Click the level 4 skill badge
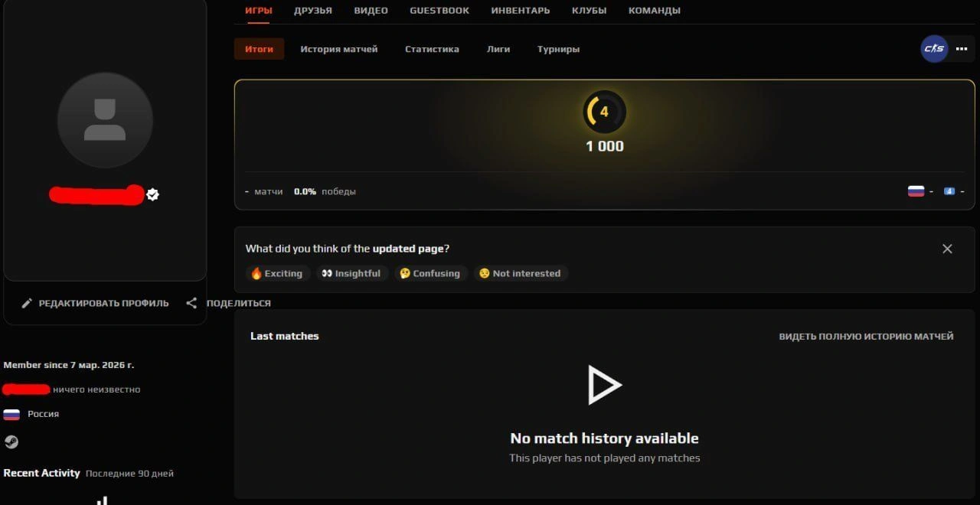The image size is (980, 505). 605,112
